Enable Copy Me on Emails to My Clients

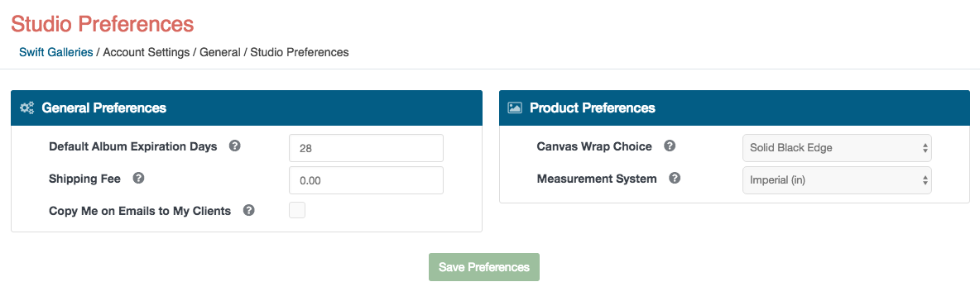tap(297, 210)
